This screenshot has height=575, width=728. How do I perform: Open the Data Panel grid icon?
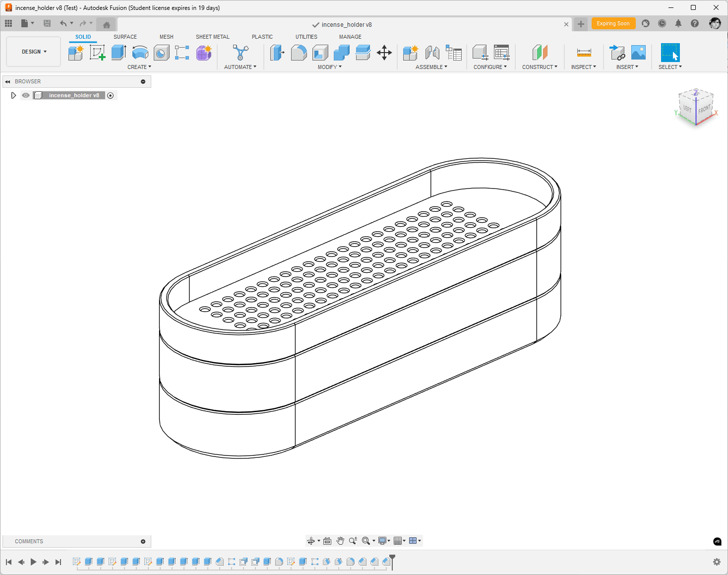(8, 23)
